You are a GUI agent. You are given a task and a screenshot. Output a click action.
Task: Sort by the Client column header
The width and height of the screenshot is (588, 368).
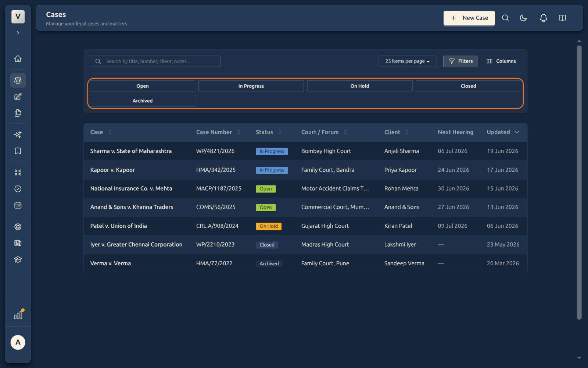397,132
